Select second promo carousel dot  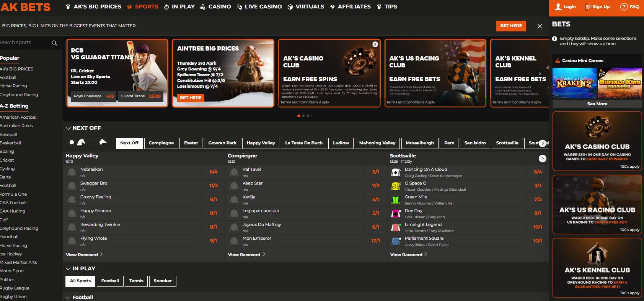coord(303,116)
